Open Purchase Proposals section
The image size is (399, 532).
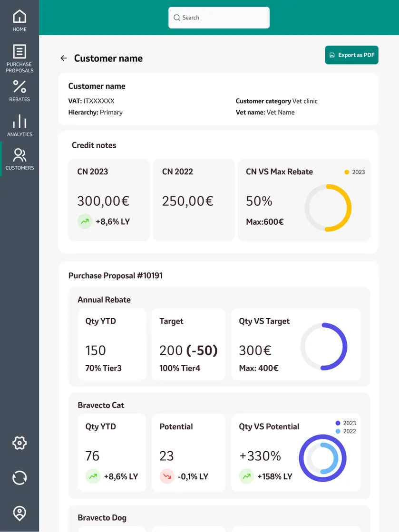19,58
